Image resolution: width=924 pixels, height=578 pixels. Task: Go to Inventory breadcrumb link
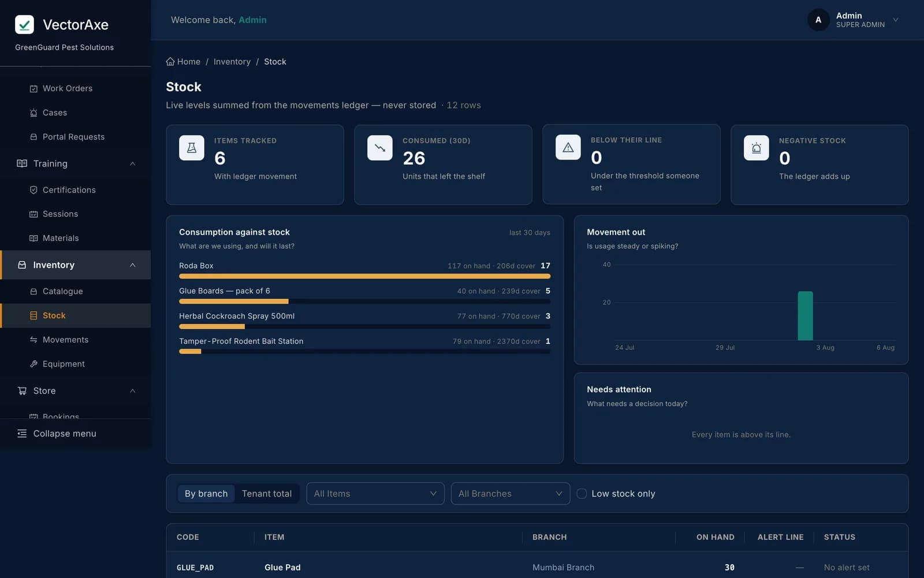click(x=232, y=61)
